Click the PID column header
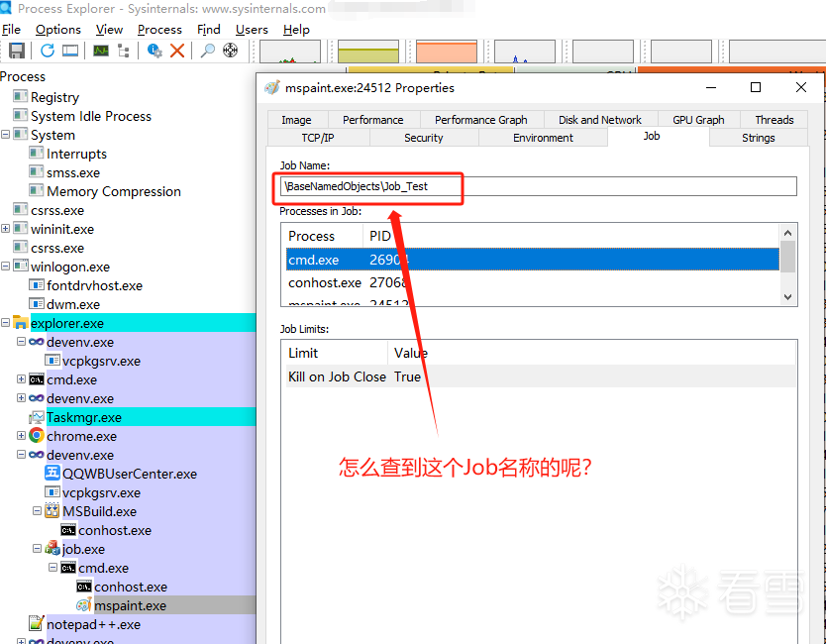The width and height of the screenshot is (826, 644). (379, 236)
